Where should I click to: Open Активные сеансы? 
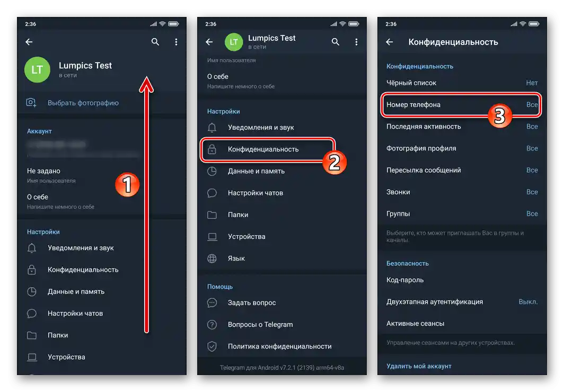tap(462, 324)
